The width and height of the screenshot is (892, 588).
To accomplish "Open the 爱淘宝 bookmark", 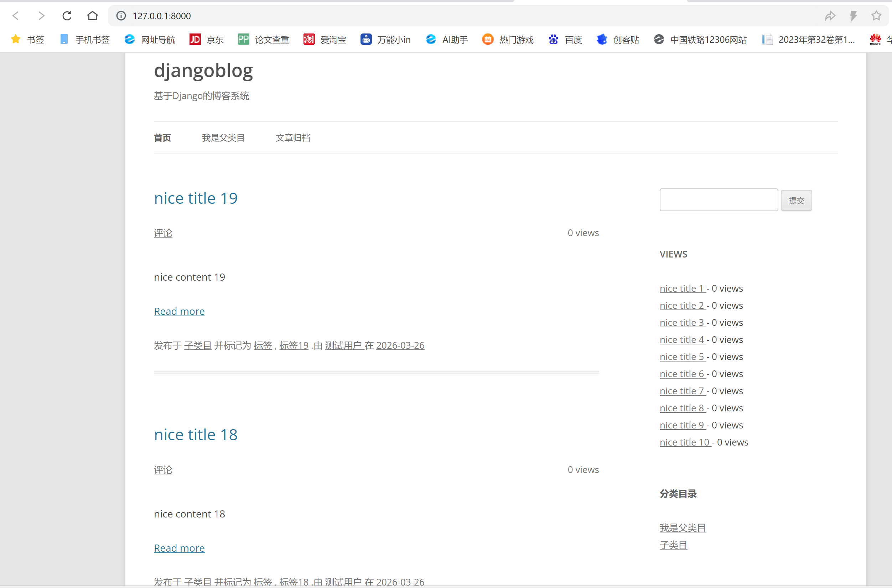I will [325, 40].
